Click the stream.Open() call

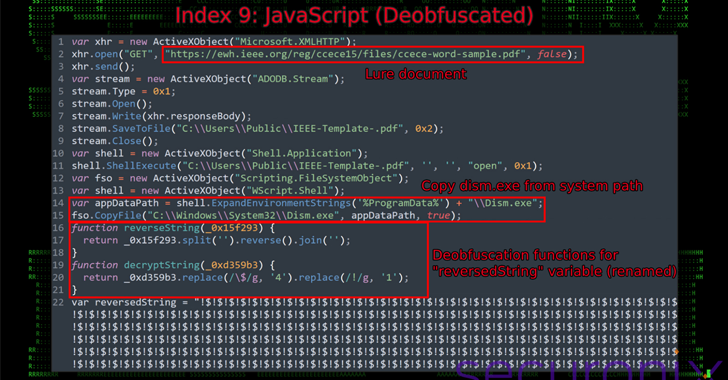click(x=112, y=104)
